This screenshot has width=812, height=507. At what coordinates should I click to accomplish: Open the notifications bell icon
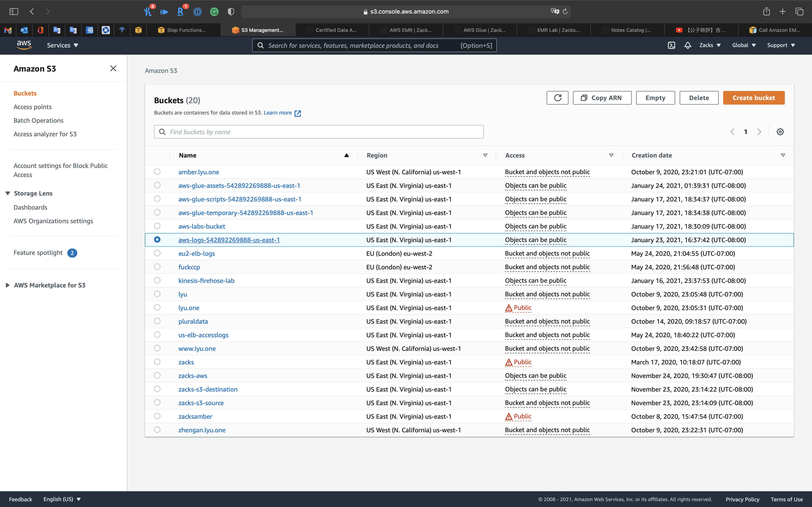(x=688, y=45)
